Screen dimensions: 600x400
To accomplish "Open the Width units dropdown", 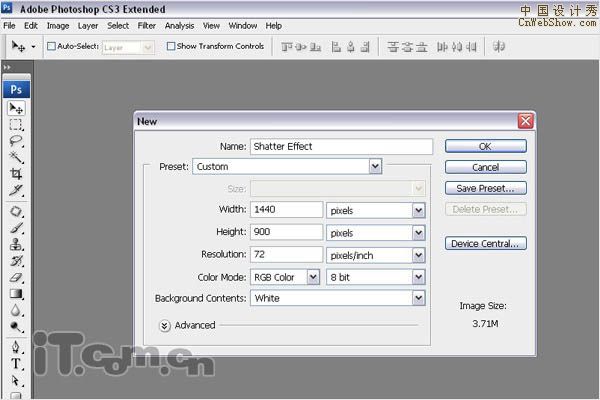I will click(376, 210).
